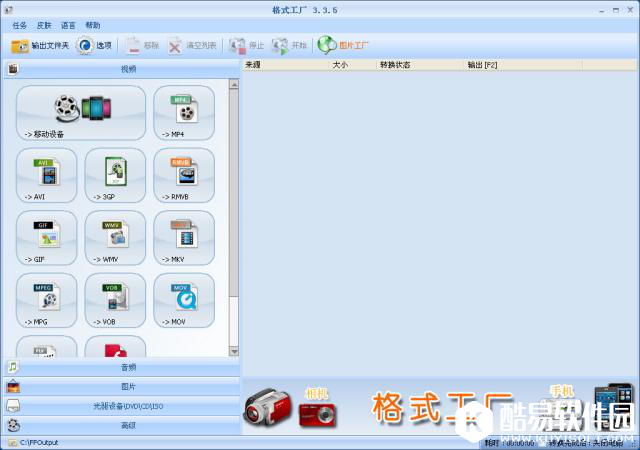The width and height of the screenshot is (640, 450).
Task: Click the 移动设备 mobile device icon
Action: (x=81, y=112)
